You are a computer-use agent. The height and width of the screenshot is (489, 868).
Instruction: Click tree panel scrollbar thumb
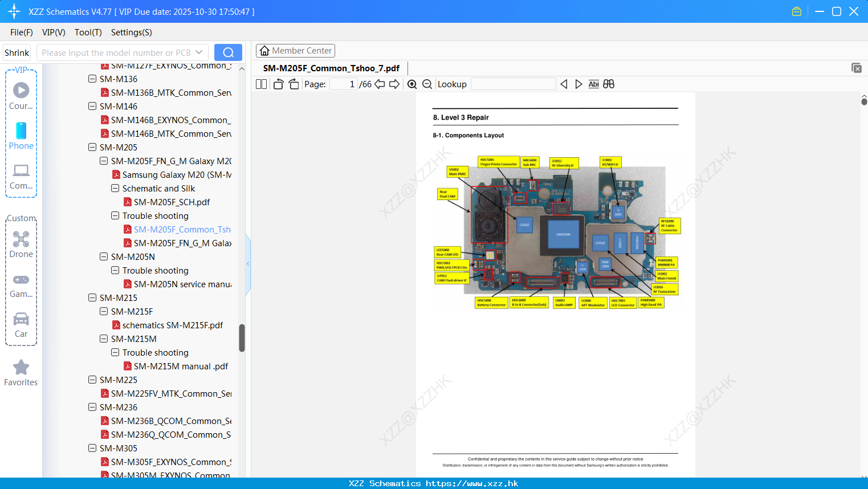click(242, 338)
